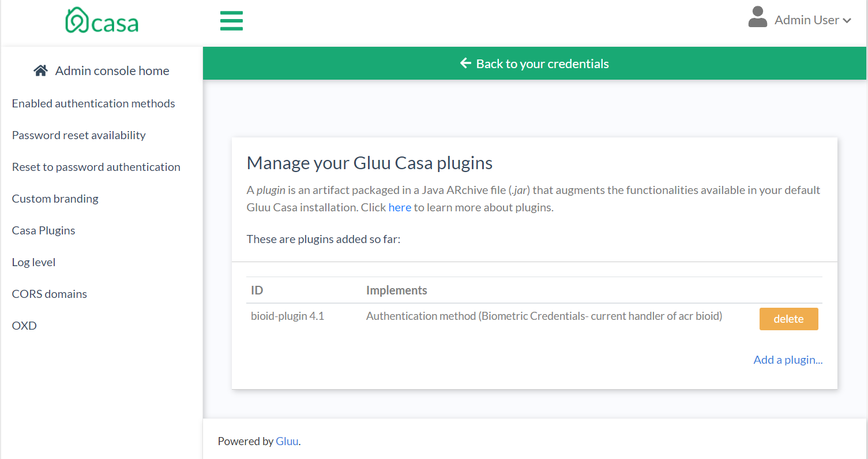
Task: Open the navigation hamburger menu
Action: (x=231, y=20)
